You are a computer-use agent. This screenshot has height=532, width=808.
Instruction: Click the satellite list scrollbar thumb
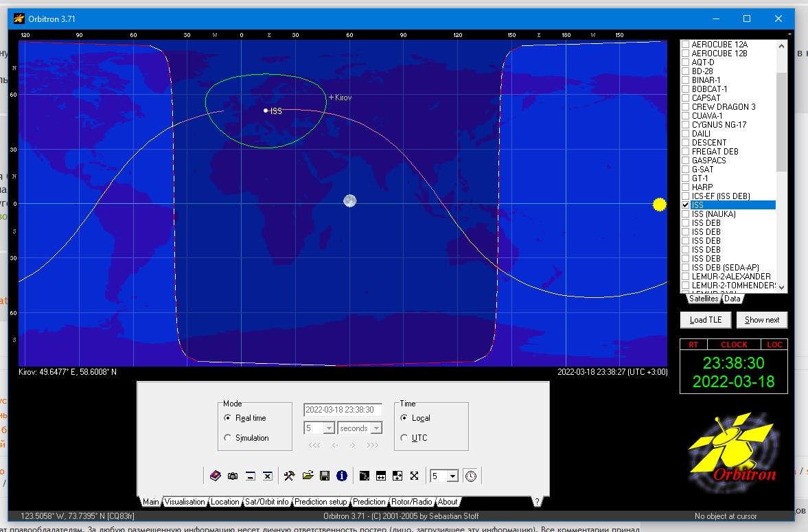coord(782,122)
